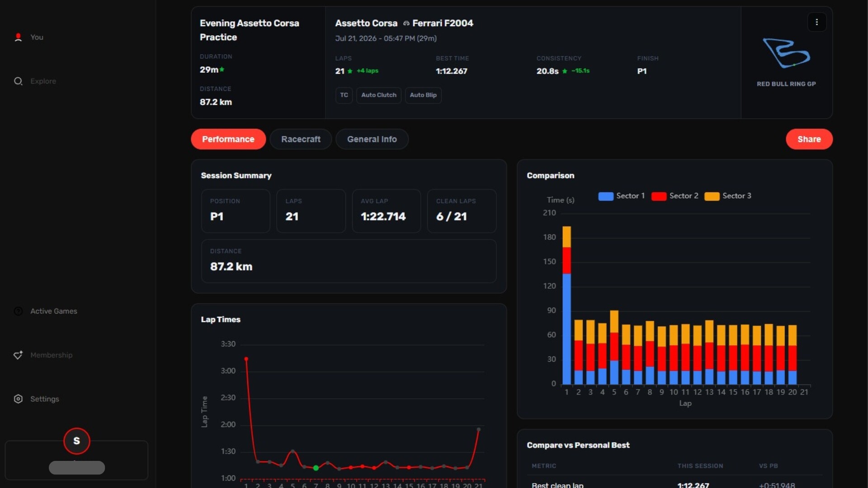Select the Auto Clutch tag
The height and width of the screenshot is (488, 868).
pyautogui.click(x=379, y=95)
